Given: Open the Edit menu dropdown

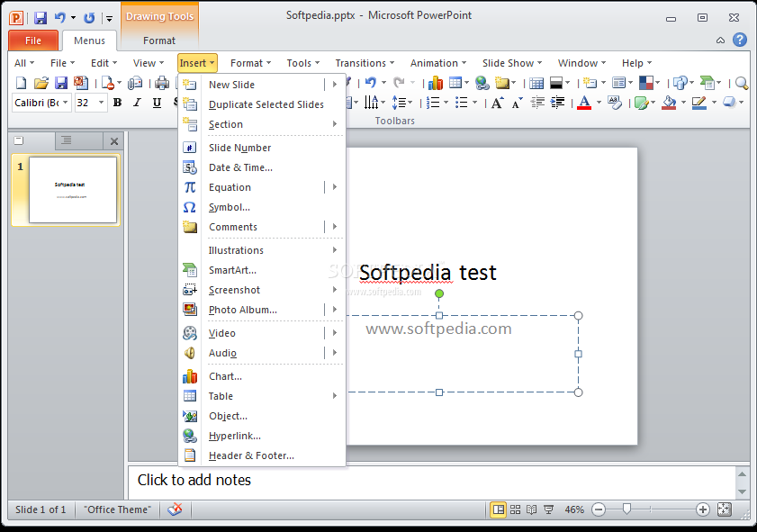Looking at the screenshot, I should pyautogui.click(x=104, y=63).
